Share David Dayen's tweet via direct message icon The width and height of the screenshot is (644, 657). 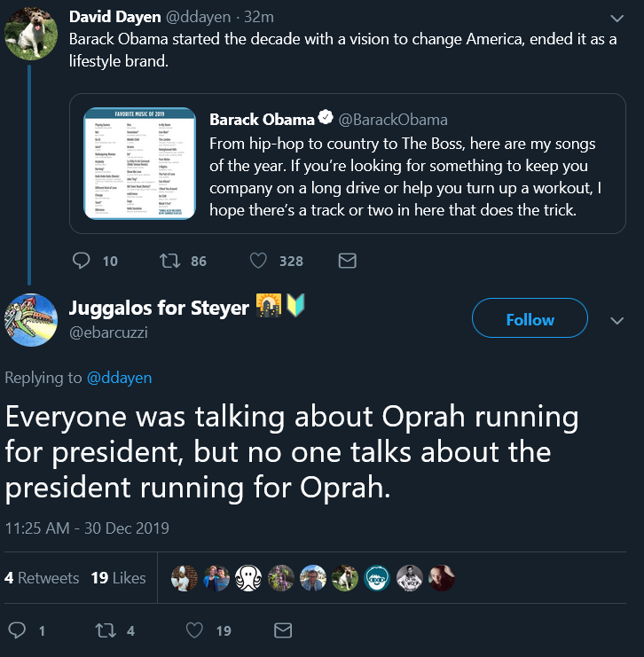(x=348, y=261)
